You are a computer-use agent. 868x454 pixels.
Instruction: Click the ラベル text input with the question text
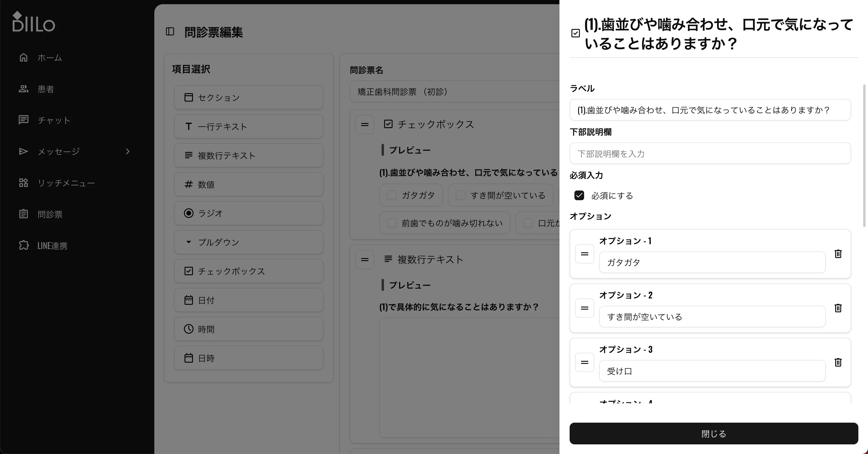tap(710, 109)
